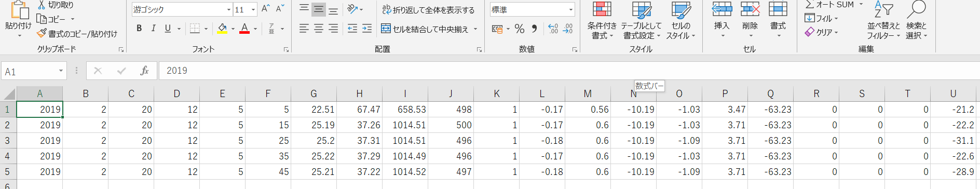Apply the red font color
Screen dimensions: 980x189
(x=244, y=29)
